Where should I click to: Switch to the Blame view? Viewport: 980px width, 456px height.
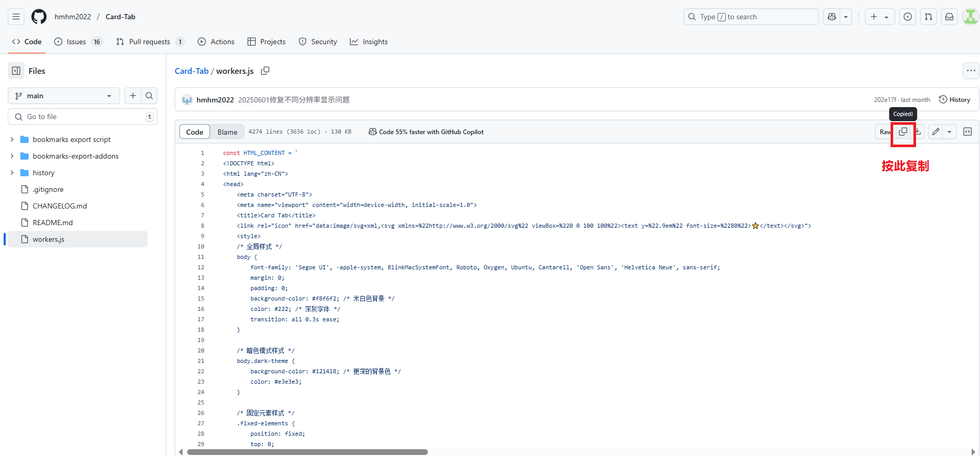pyautogui.click(x=227, y=132)
